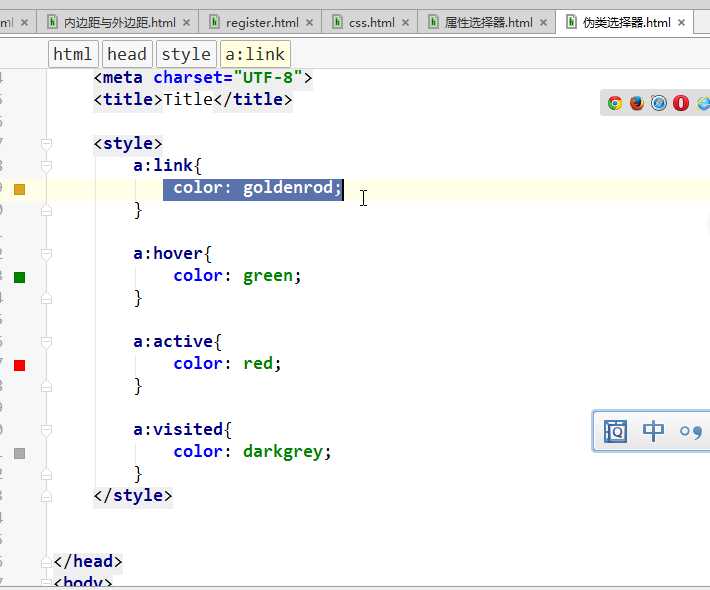Click the closing </style> tag
This screenshot has width=710, height=590.
(133, 495)
